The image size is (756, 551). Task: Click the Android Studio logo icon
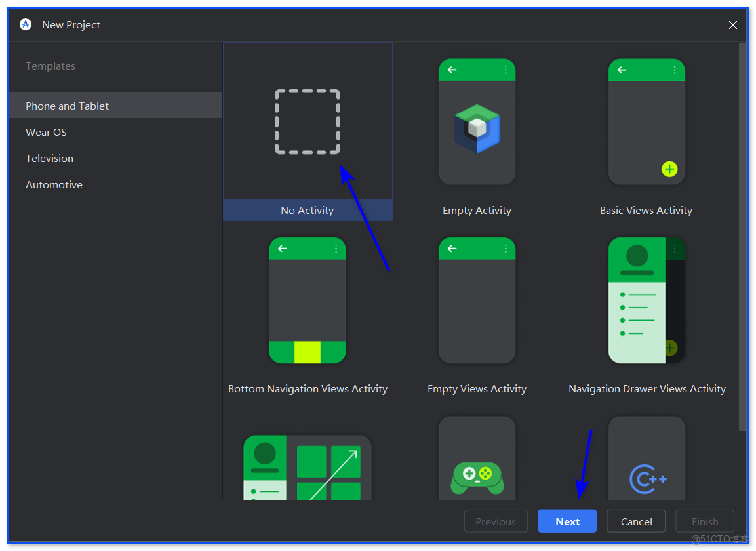(25, 24)
